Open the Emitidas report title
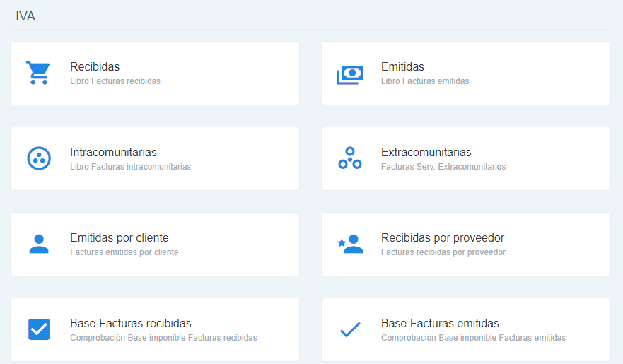623x364 pixels. pyautogui.click(x=402, y=67)
